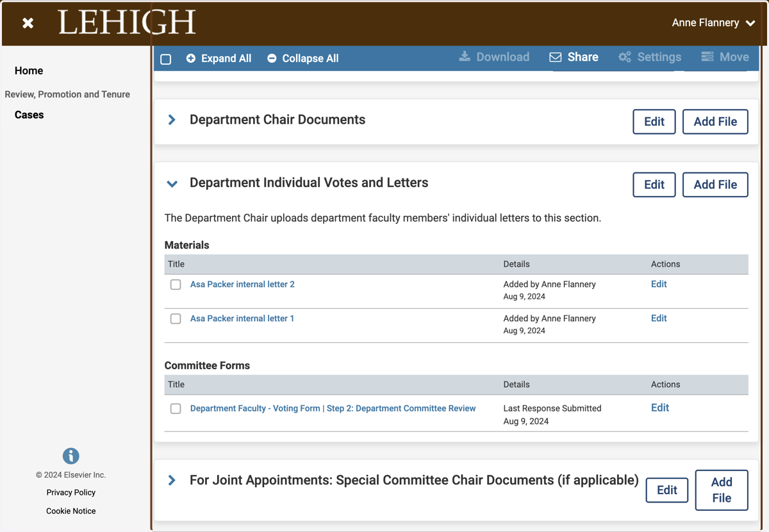This screenshot has width=769, height=532.
Task: Check Asa Packer internal letter 2 checkbox
Action: (176, 285)
